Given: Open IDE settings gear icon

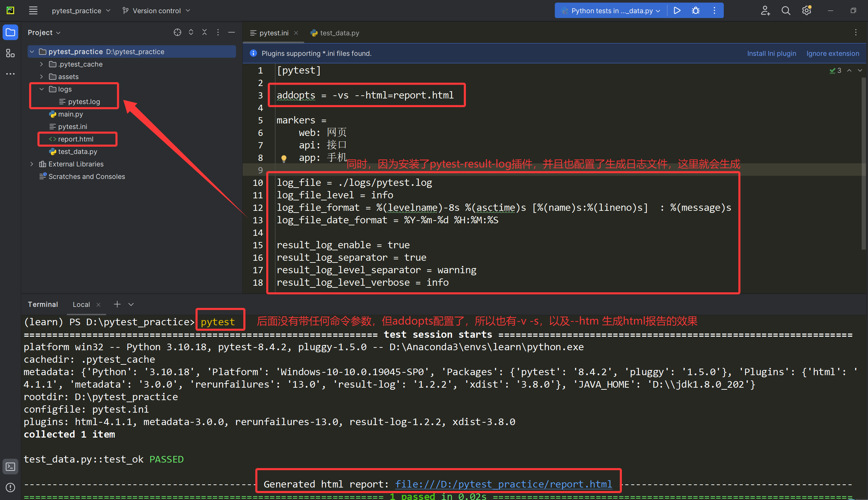Looking at the screenshot, I should click(806, 11).
